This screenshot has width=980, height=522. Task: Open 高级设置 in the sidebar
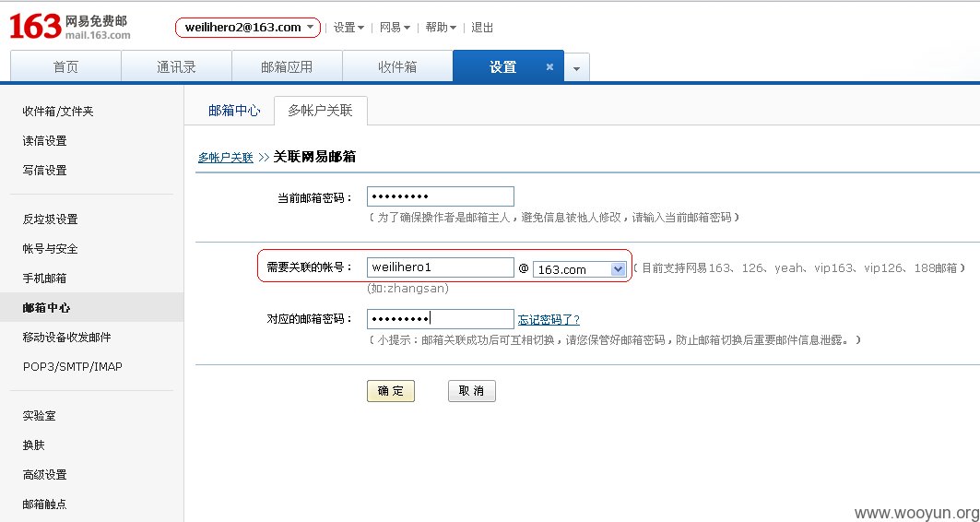pyautogui.click(x=44, y=474)
